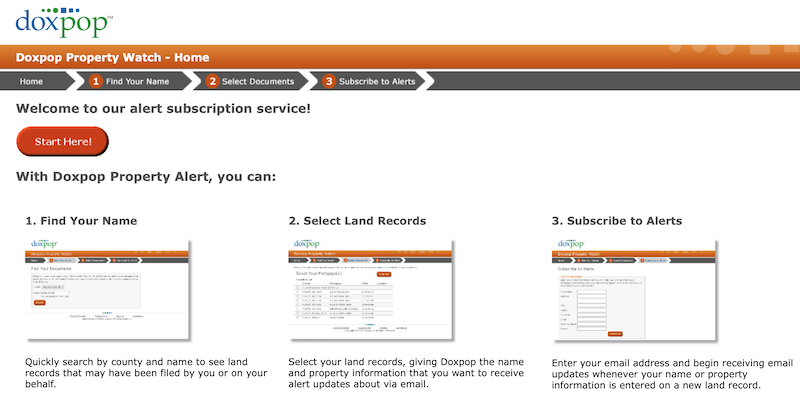
Task: Open the Find Your Name screenshot thumbnail
Action: (x=108, y=290)
